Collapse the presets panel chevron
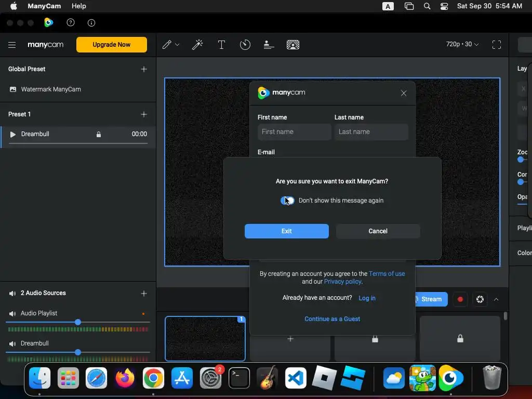Image resolution: width=532 pixels, height=399 pixels. [x=496, y=299]
